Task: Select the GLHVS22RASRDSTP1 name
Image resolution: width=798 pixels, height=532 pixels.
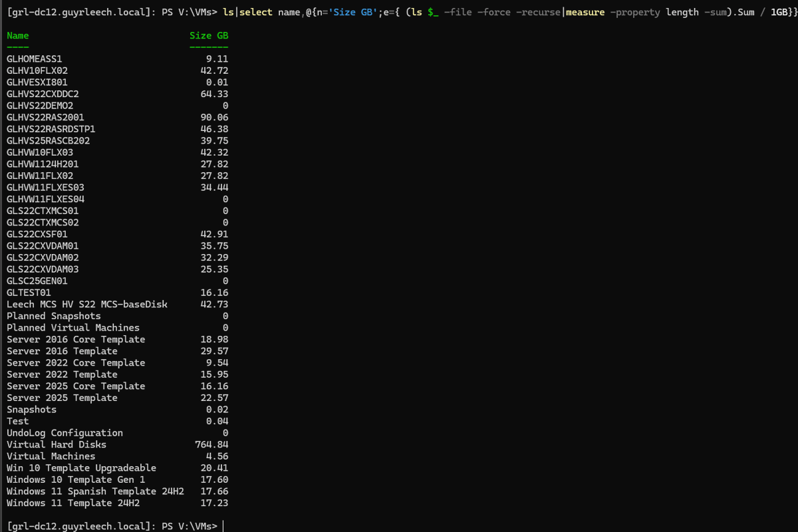Action: pyautogui.click(x=51, y=129)
